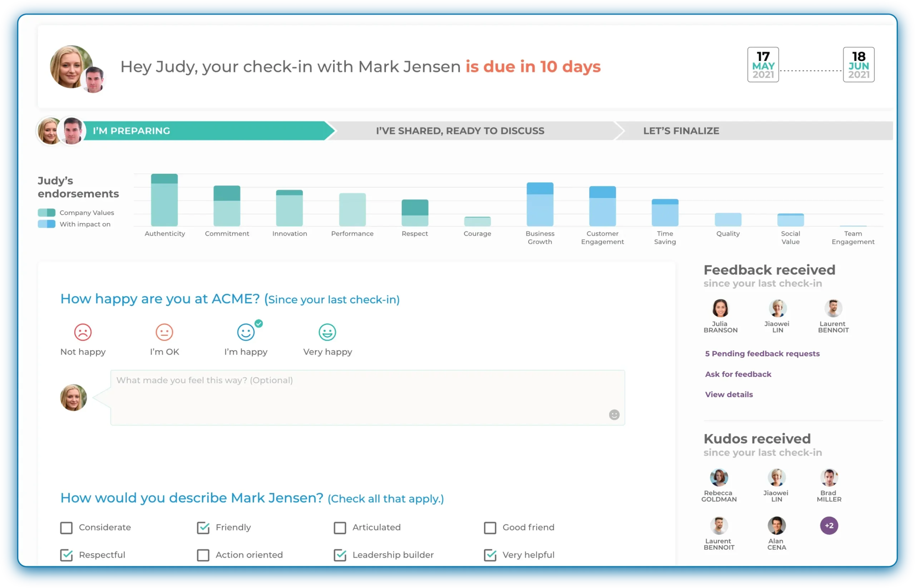This screenshot has height=588, width=915.
Task: Select the 'Not happy' sad face icon
Action: coord(83,332)
